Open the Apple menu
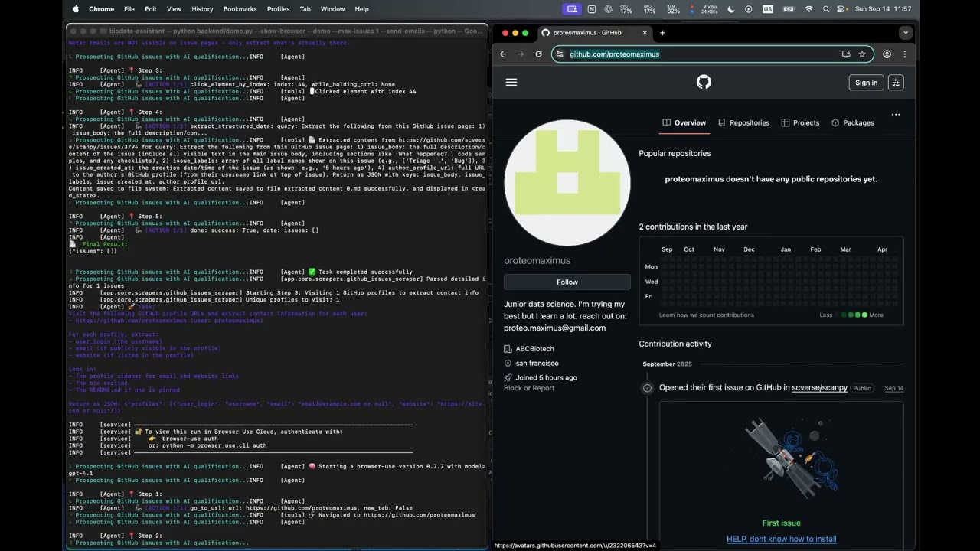Screen dimensions: 980x551 (x=76, y=9)
